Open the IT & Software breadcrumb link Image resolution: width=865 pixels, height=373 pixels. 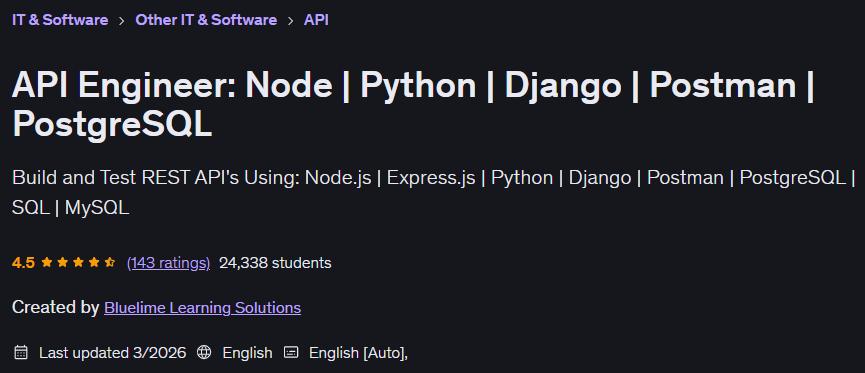[60, 20]
